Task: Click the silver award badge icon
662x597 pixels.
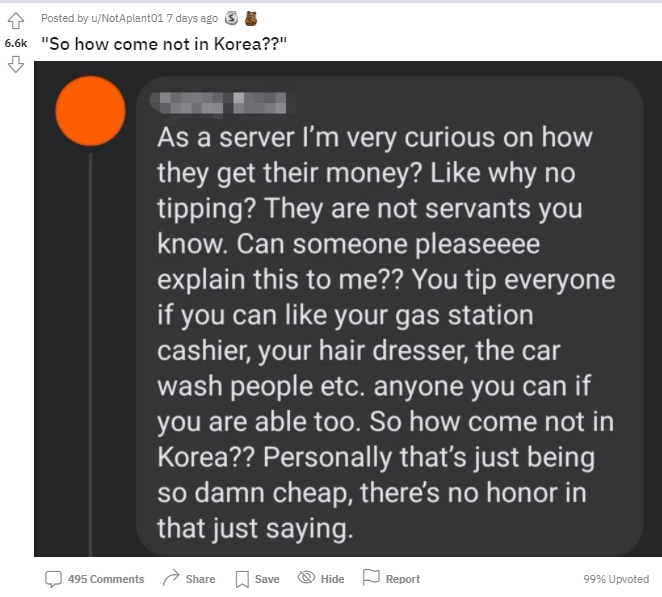Action: point(231,18)
